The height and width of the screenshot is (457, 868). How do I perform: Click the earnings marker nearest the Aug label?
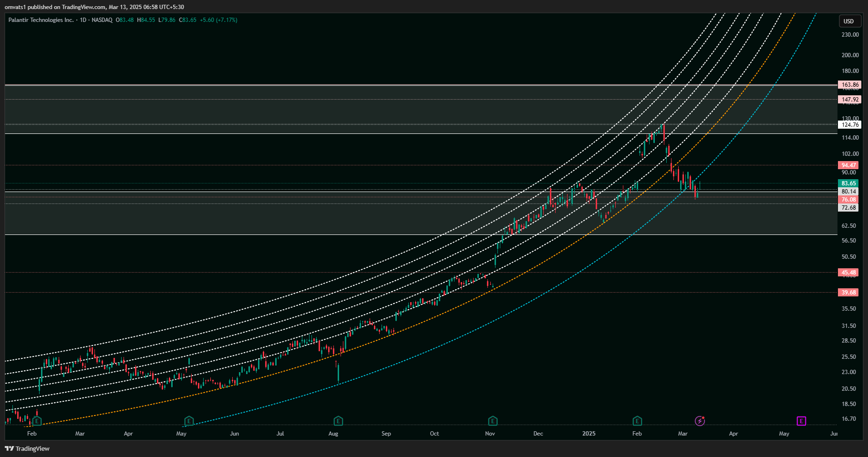pos(338,421)
